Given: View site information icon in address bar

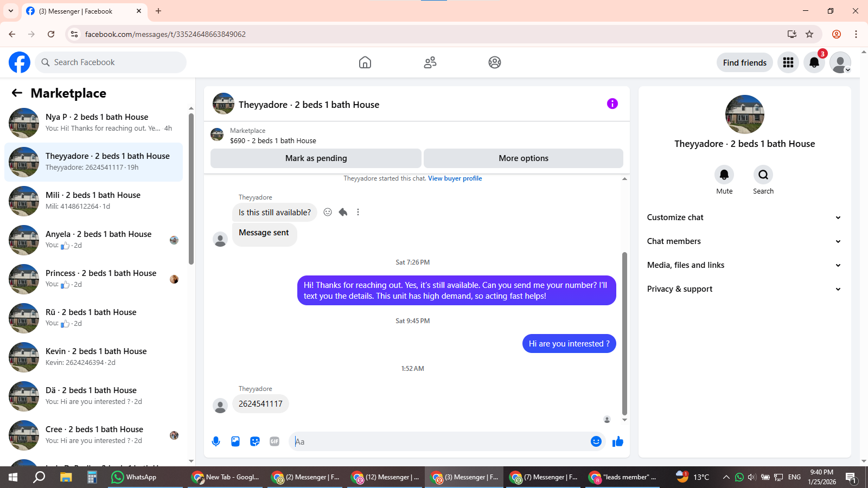Looking at the screenshot, I should (x=74, y=34).
